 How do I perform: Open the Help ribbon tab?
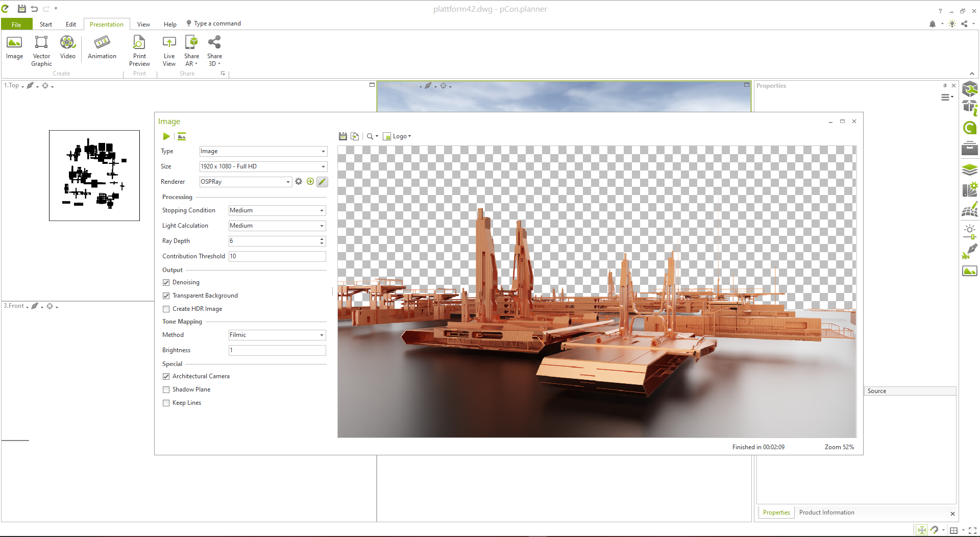pyautogui.click(x=170, y=25)
